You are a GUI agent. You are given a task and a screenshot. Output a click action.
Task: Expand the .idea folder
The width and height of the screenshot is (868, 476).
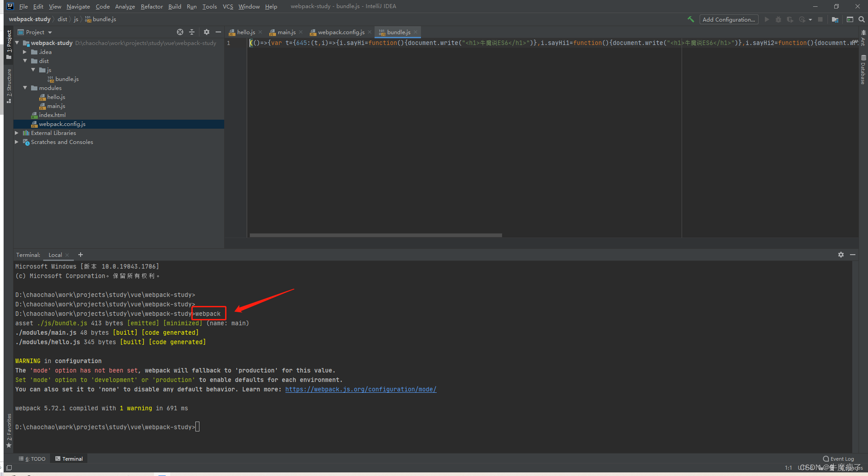25,52
